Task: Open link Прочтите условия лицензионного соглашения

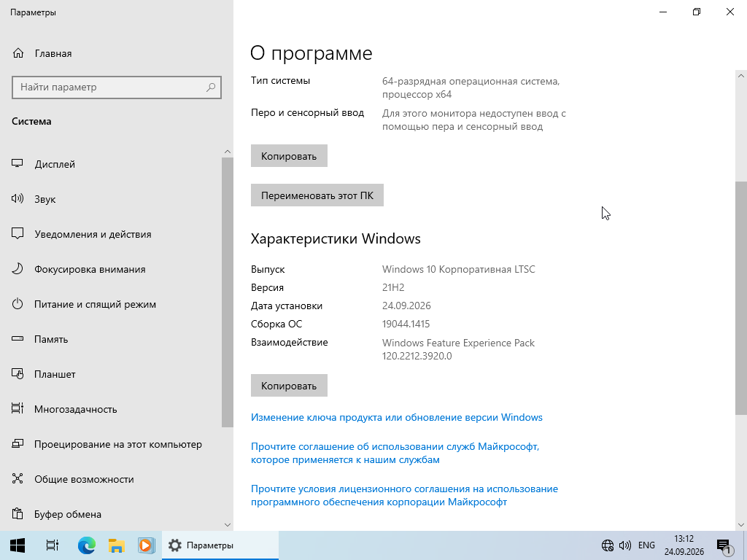Action: (404, 495)
